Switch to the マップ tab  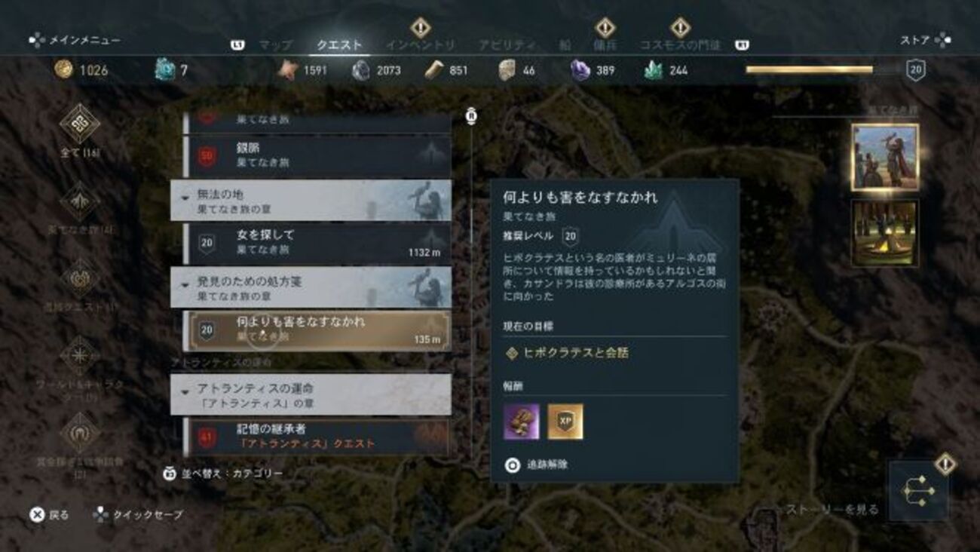pyautogui.click(x=275, y=45)
